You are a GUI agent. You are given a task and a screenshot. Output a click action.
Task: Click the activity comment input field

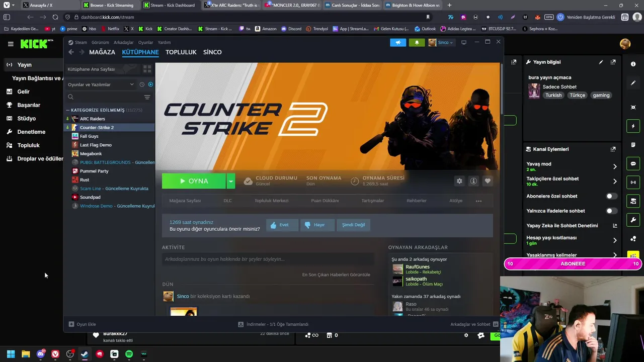pyautogui.click(x=268, y=259)
